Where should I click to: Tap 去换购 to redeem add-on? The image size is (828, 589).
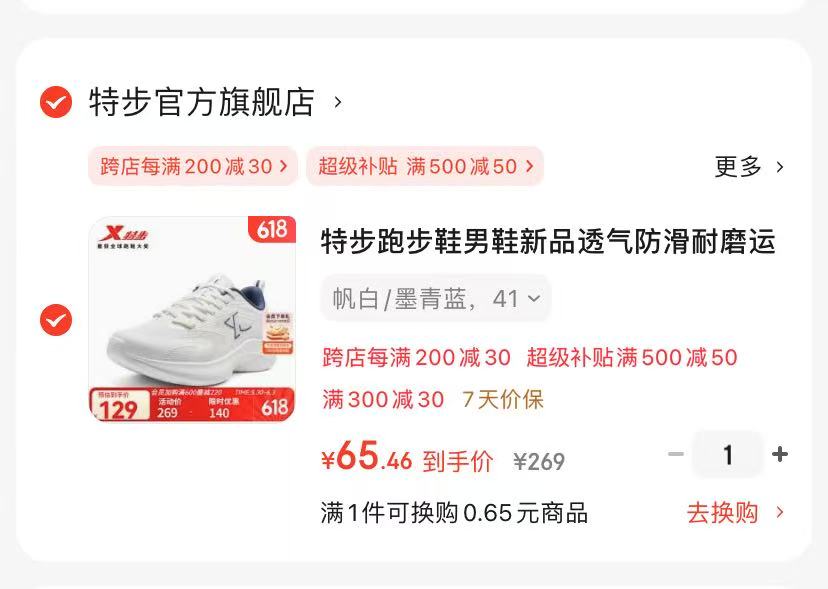[x=722, y=512]
